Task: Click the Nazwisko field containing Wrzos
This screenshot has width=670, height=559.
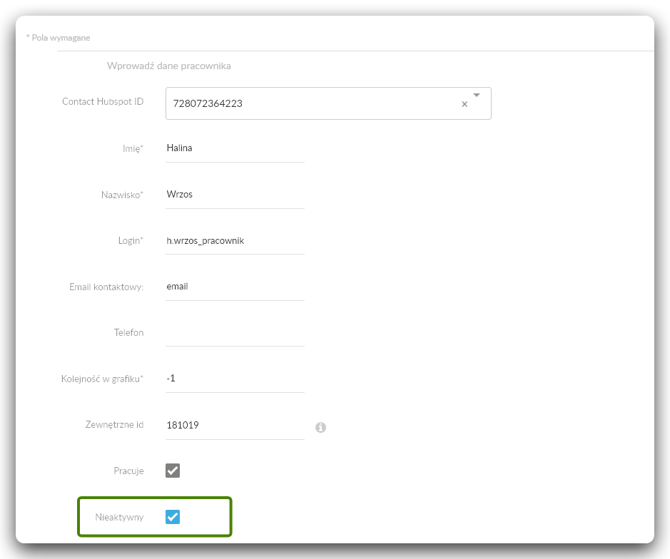Action: (235, 194)
